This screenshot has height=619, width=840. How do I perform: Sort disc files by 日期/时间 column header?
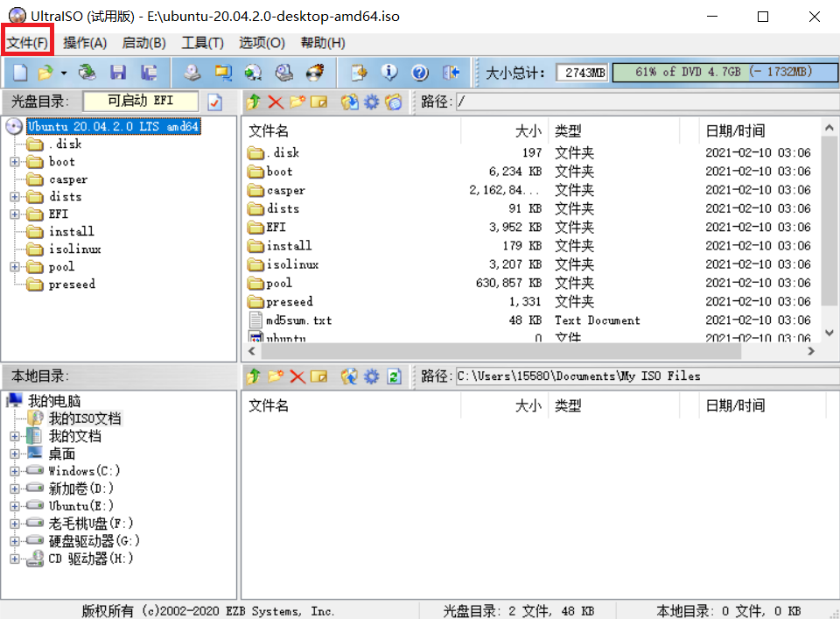click(x=761, y=130)
